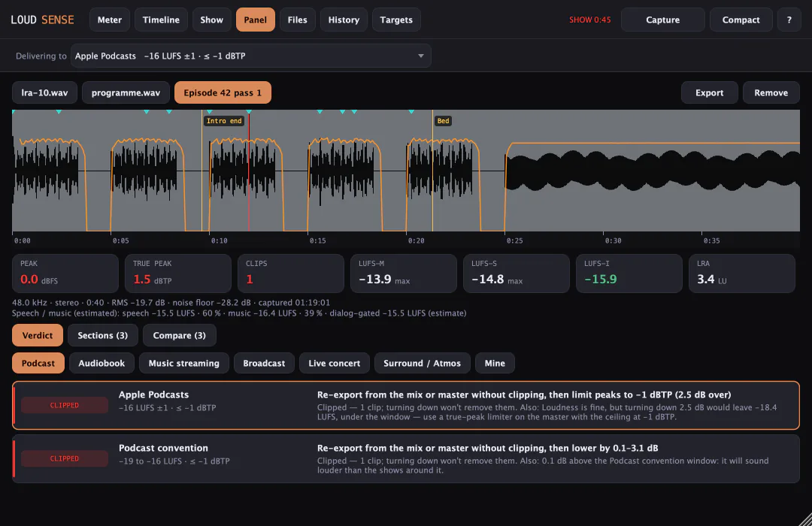The height and width of the screenshot is (526, 812).
Task: Open the Show tab
Action: tap(211, 20)
